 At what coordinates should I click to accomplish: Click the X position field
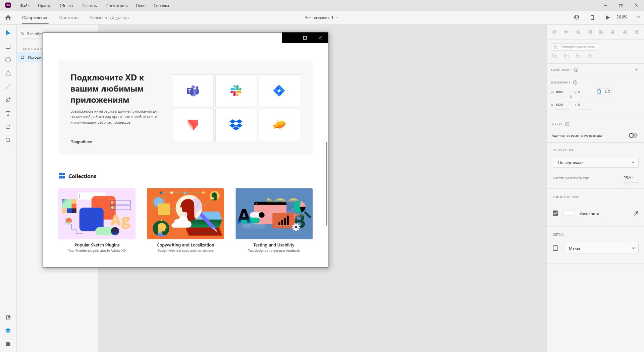coord(584,92)
